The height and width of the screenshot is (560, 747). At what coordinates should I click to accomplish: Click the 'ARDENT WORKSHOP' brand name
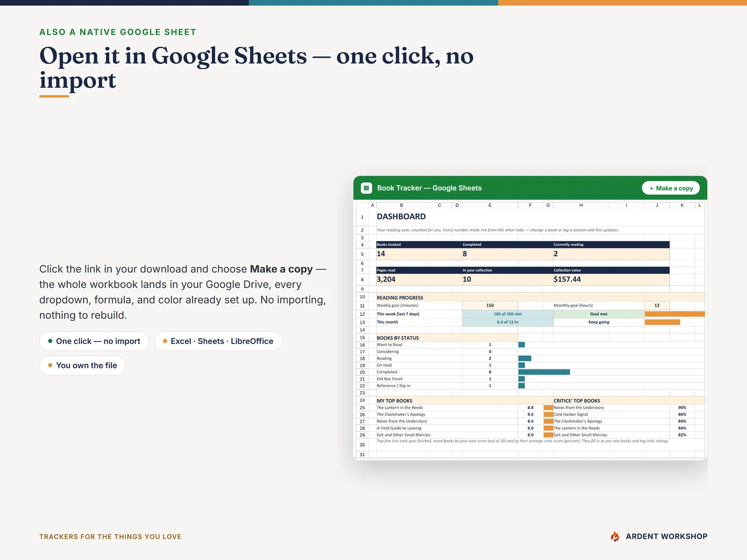pos(667,537)
